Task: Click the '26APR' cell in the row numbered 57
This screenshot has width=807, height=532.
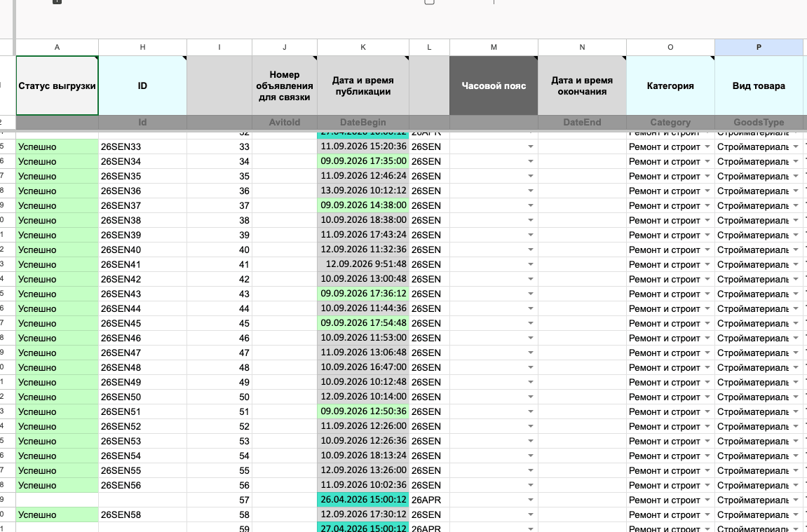Action: click(429, 500)
